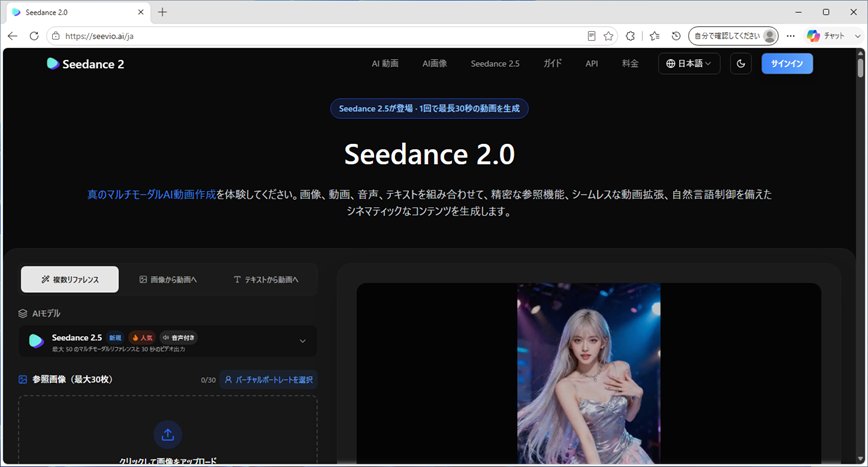The image size is (868, 467).
Task: Open the API nav link
Action: (592, 64)
